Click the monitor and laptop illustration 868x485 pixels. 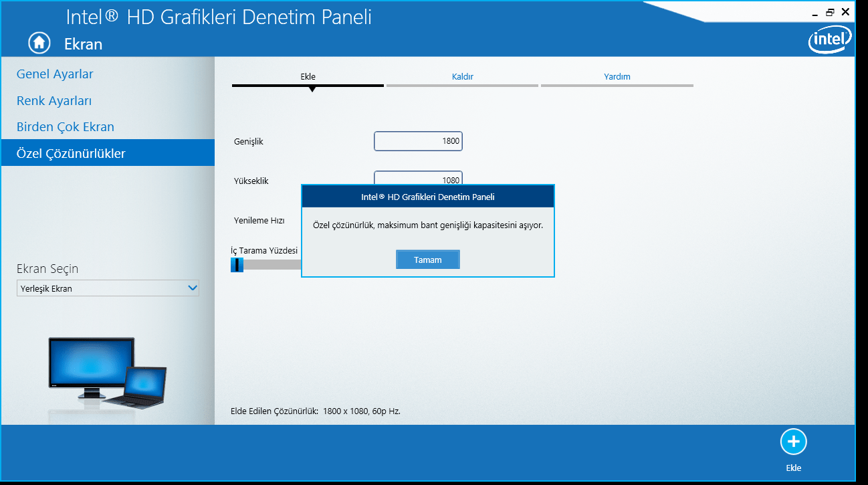107,372
